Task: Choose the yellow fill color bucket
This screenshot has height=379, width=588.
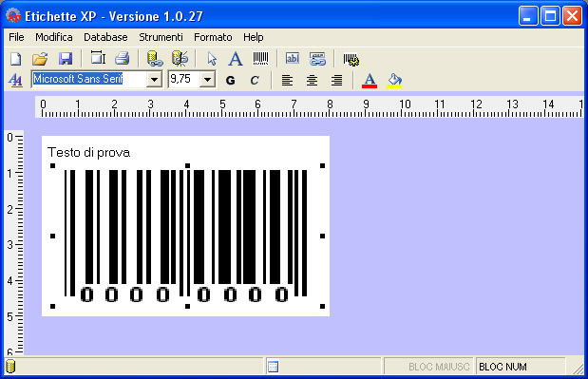Action: [394, 80]
